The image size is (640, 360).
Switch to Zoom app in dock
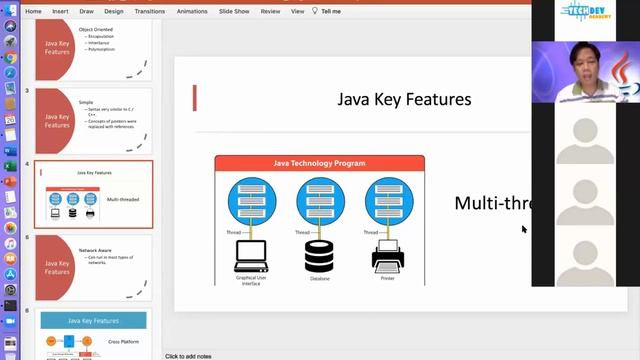coord(10,321)
